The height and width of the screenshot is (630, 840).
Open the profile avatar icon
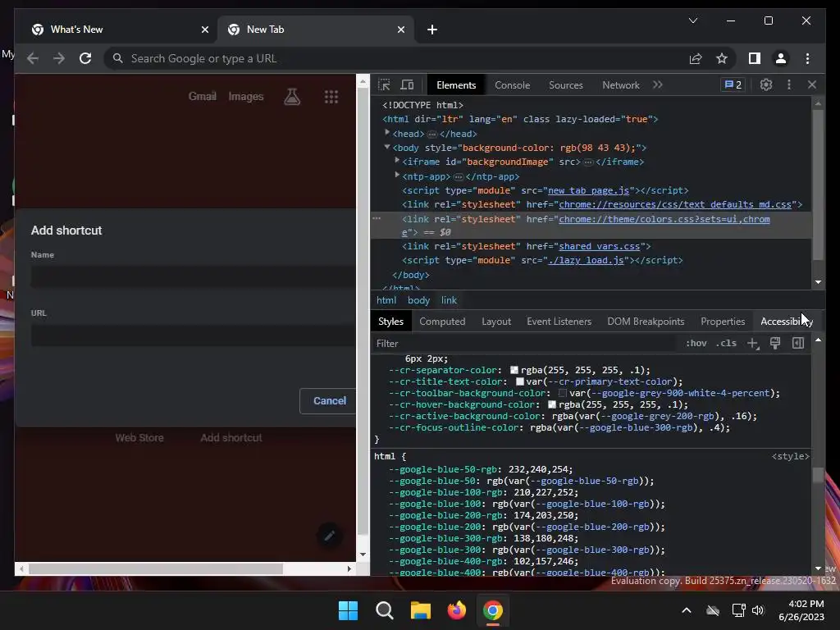click(x=781, y=58)
